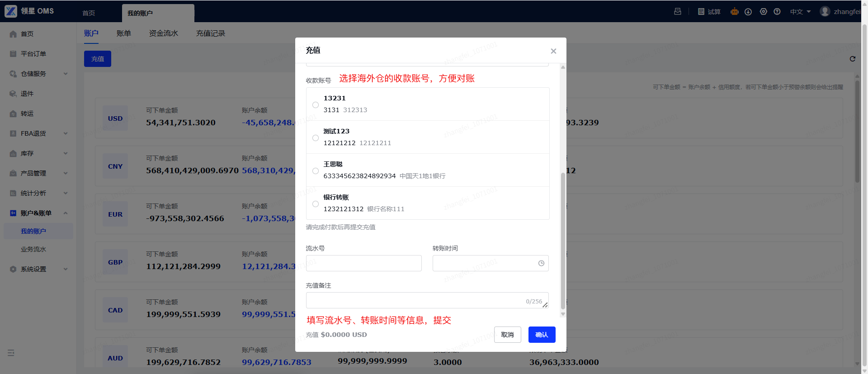The height and width of the screenshot is (374, 868).
Task: Click the 系统设置 sidebar icon
Action: click(x=13, y=269)
